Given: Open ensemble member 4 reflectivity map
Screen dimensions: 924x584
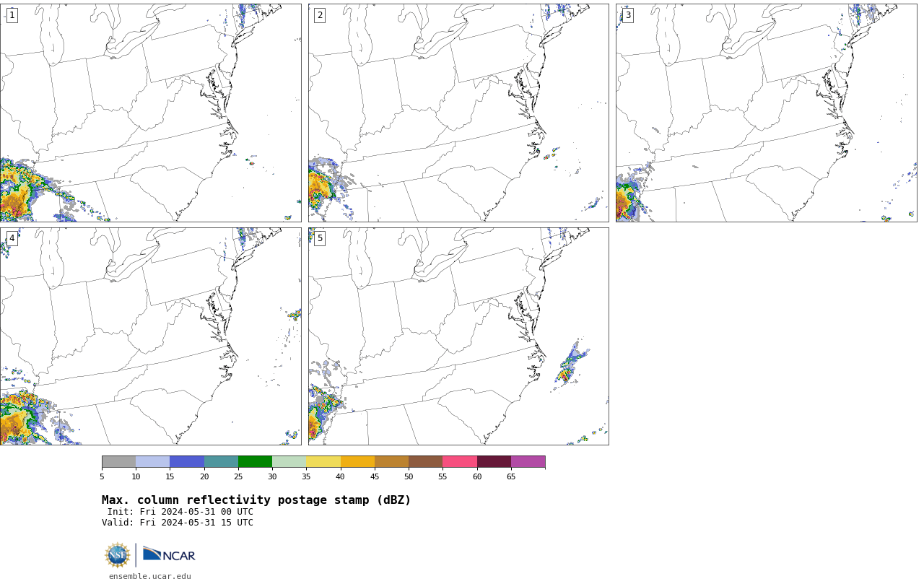Looking at the screenshot, I should pyautogui.click(x=151, y=336).
